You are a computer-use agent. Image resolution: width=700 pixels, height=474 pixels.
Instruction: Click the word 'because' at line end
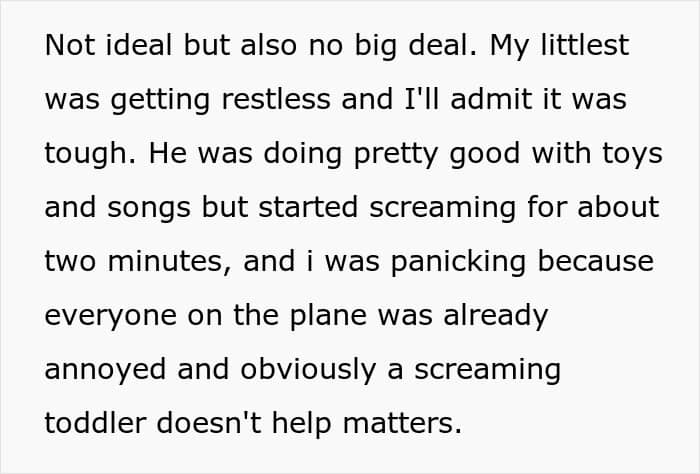coord(596,261)
